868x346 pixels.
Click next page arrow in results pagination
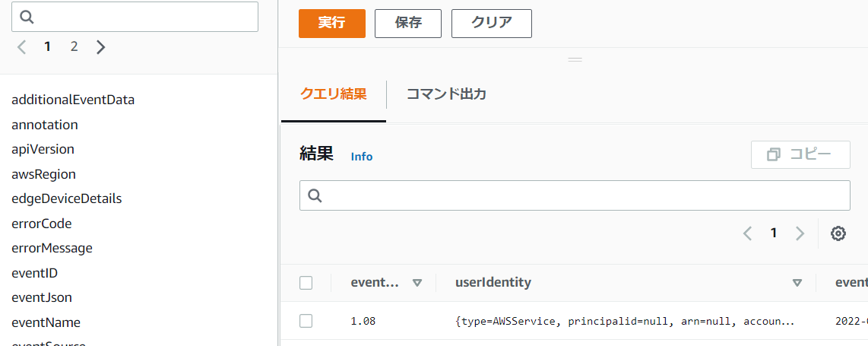(x=800, y=233)
